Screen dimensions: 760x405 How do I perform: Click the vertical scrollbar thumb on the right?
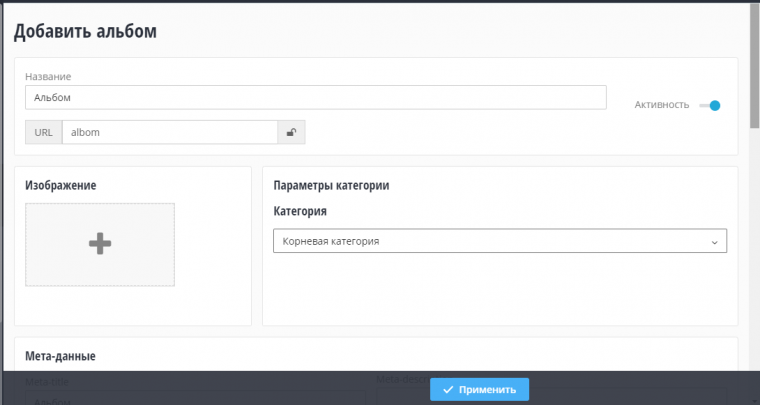(x=754, y=65)
